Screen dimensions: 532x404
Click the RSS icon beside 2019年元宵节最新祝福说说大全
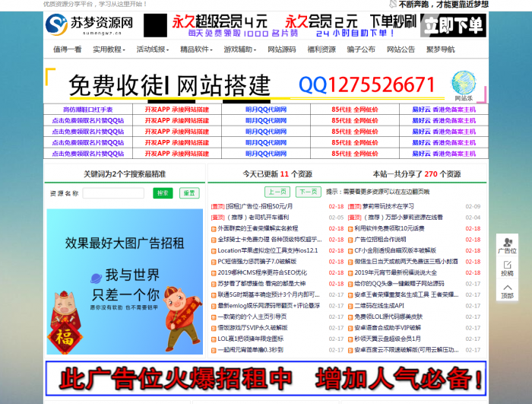pos(350,272)
